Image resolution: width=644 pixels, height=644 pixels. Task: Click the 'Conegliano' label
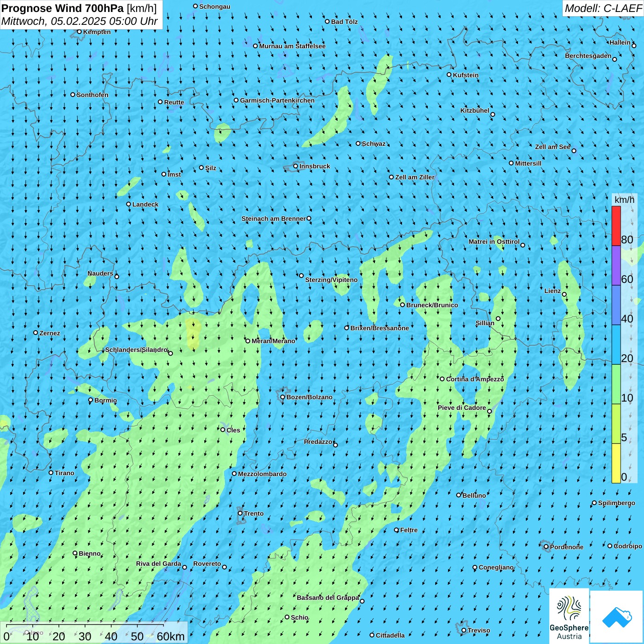tap(496, 567)
